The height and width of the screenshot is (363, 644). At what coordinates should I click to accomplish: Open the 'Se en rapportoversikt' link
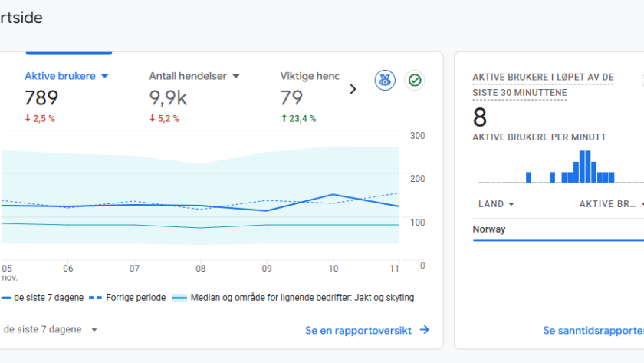[x=358, y=330]
